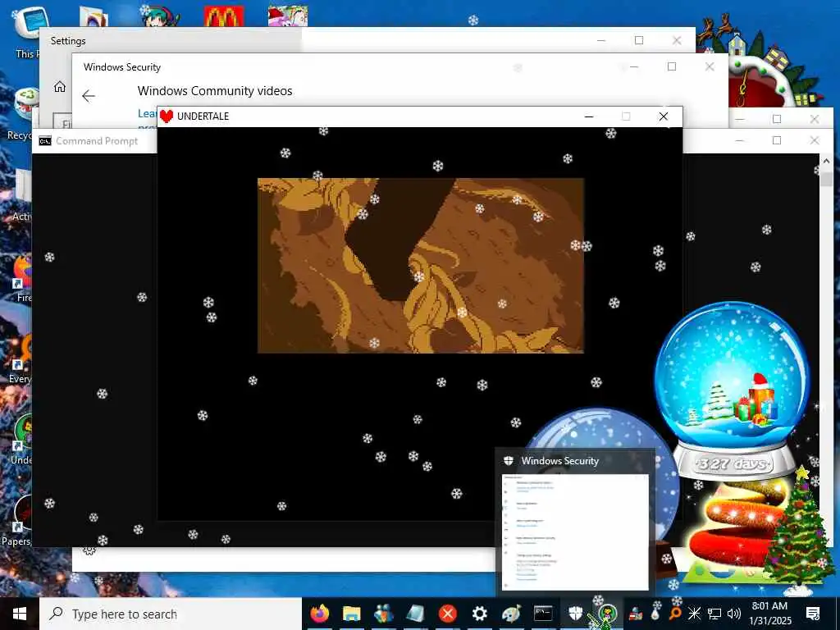Open the Paint palette taskbar icon
Image resolution: width=840 pixels, height=630 pixels.
point(511,614)
